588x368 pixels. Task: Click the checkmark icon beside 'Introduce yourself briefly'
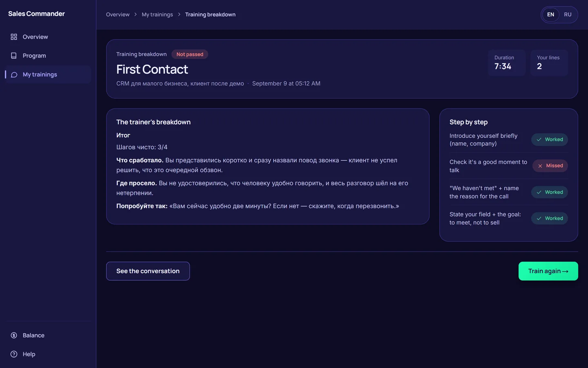(x=539, y=139)
